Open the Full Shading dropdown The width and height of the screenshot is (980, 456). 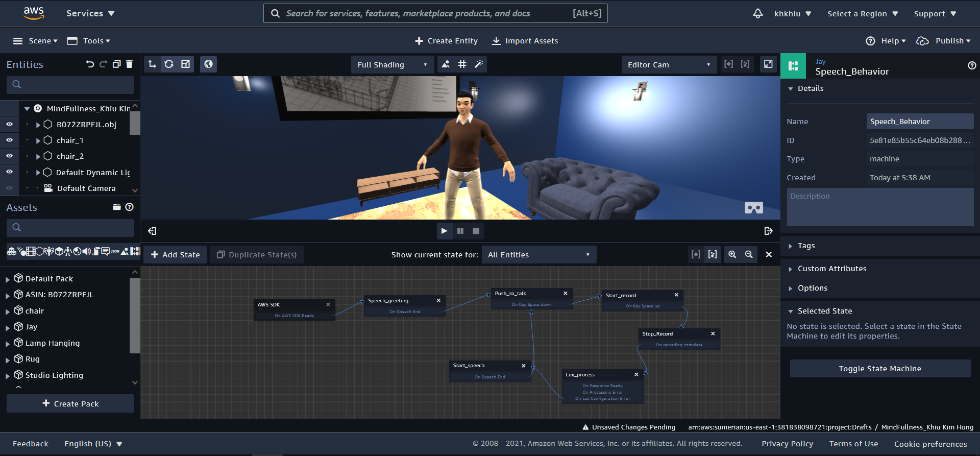click(x=392, y=65)
